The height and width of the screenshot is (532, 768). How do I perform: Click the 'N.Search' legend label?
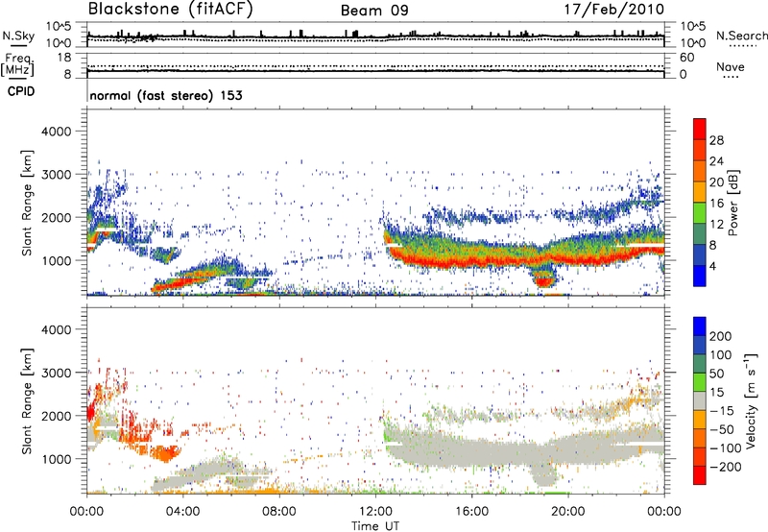pos(741,36)
